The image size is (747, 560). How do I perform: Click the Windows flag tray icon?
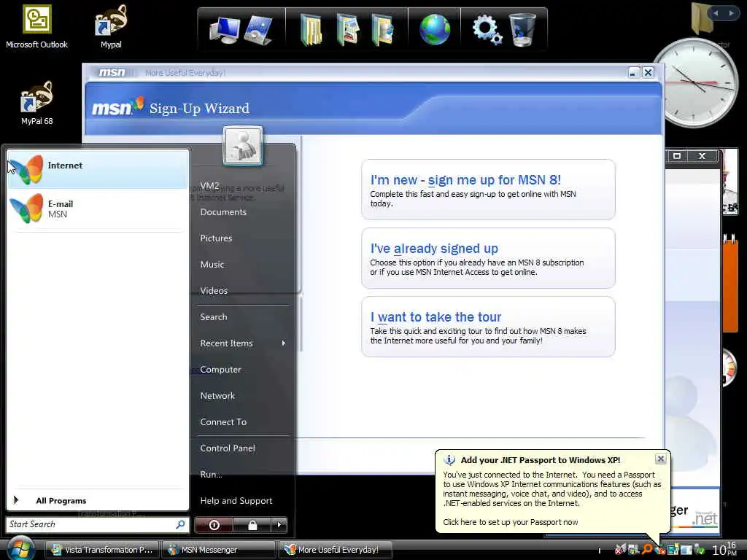click(x=633, y=549)
